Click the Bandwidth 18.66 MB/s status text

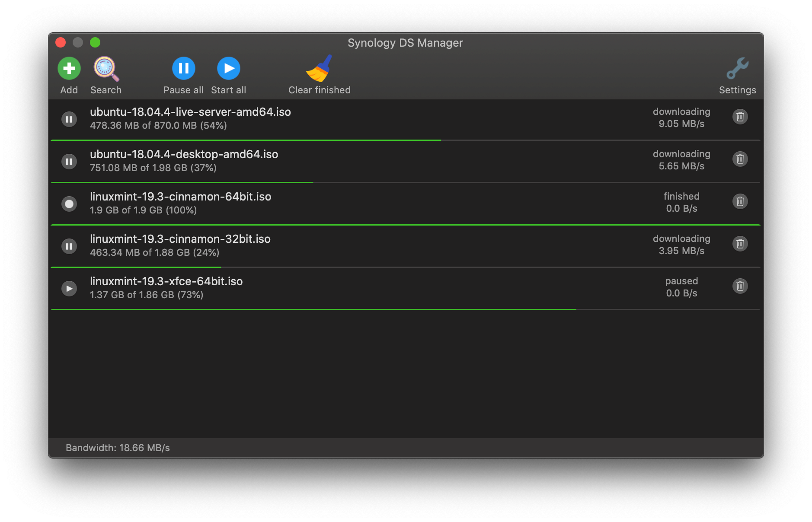(x=118, y=448)
